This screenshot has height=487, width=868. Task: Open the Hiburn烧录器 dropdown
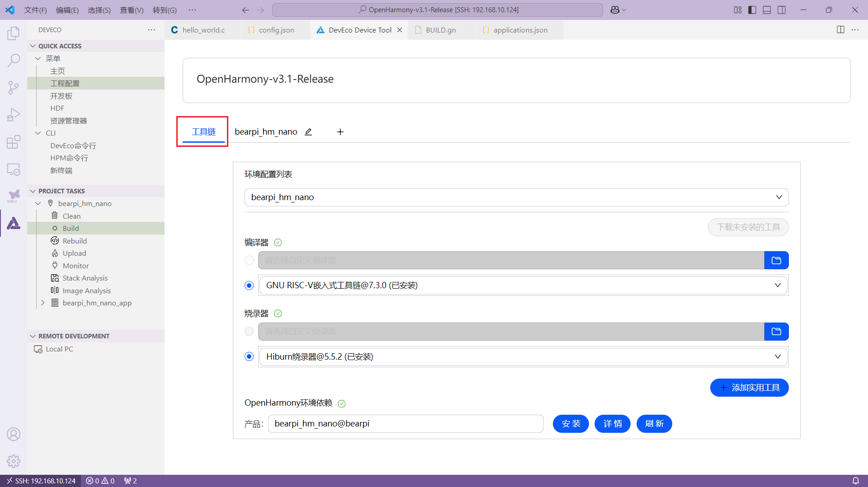point(523,356)
